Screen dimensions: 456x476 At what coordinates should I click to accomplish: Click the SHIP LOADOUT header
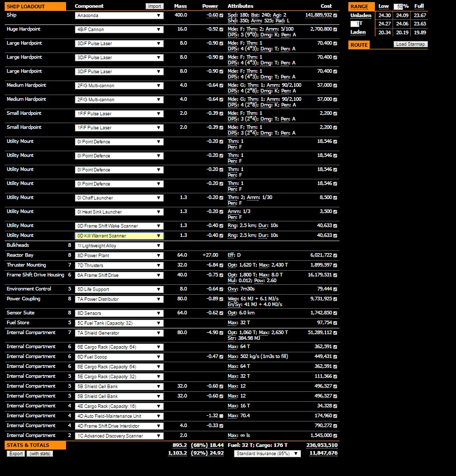(35, 6)
